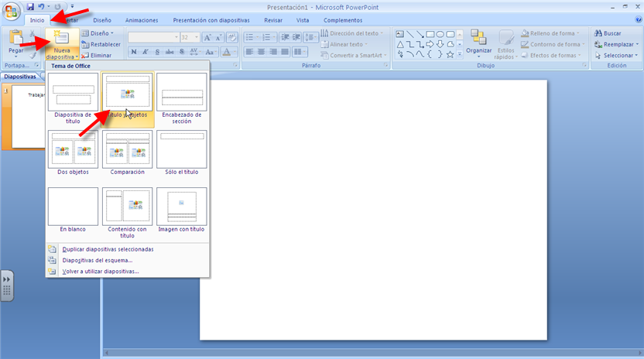The image size is (644, 359).
Task: Toggle italic (K) formatting
Action: 146,52
